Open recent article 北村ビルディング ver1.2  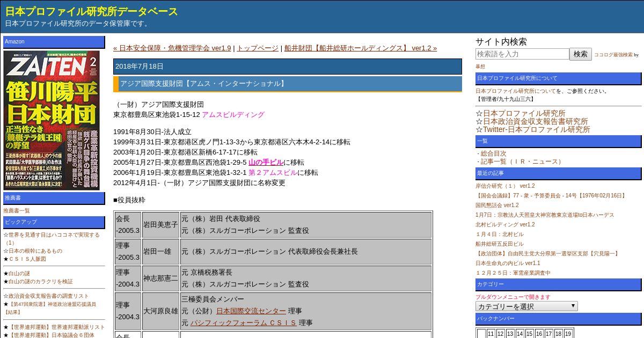(x=505, y=225)
